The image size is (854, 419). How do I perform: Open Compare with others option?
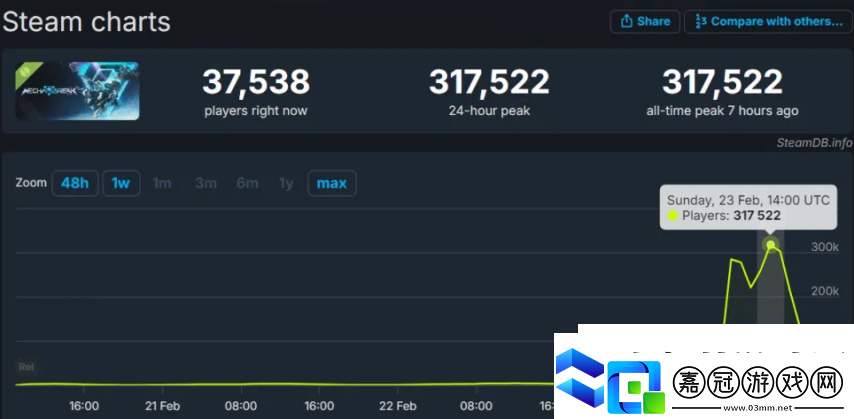[x=768, y=22]
